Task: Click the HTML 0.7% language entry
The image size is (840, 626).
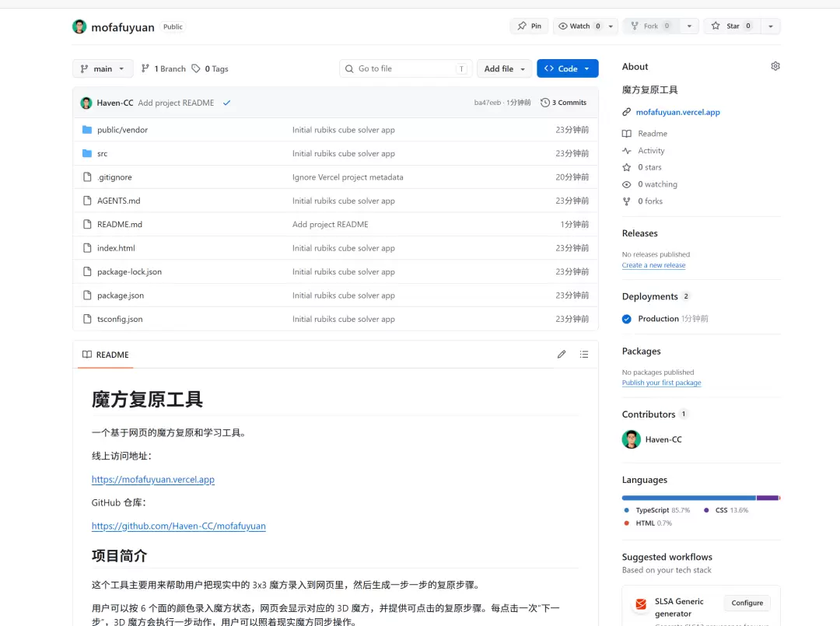Action: click(x=648, y=523)
